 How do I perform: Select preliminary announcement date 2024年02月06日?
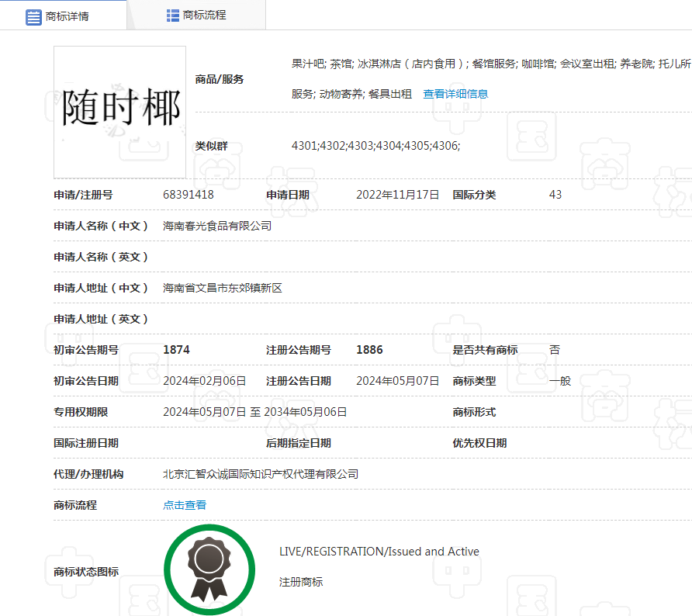click(204, 381)
